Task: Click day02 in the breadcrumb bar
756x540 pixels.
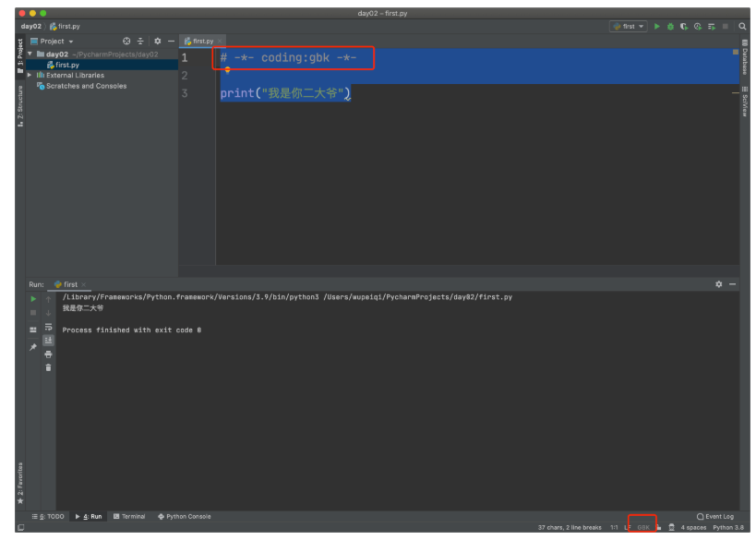Action: 30,27
